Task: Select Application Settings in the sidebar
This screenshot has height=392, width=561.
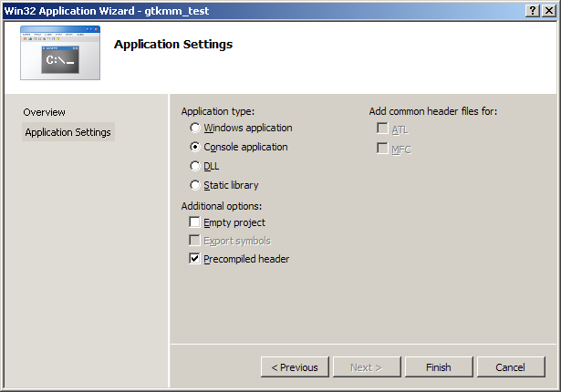Action: 68,132
